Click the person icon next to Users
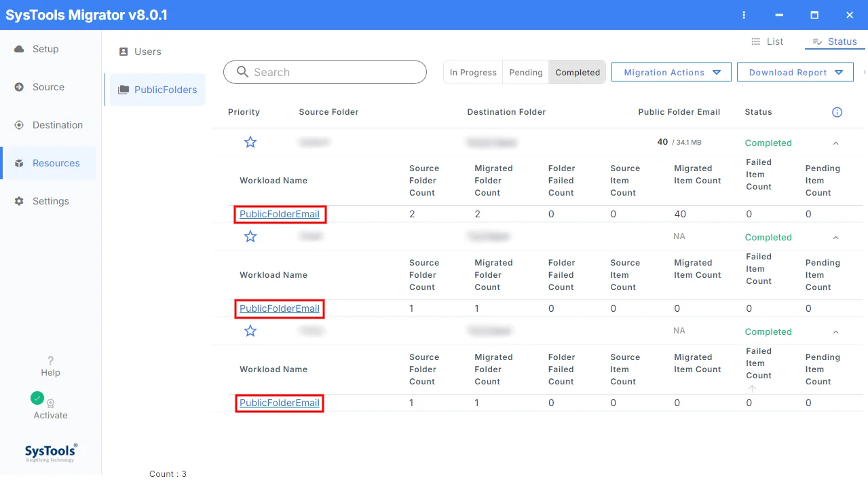 124,52
